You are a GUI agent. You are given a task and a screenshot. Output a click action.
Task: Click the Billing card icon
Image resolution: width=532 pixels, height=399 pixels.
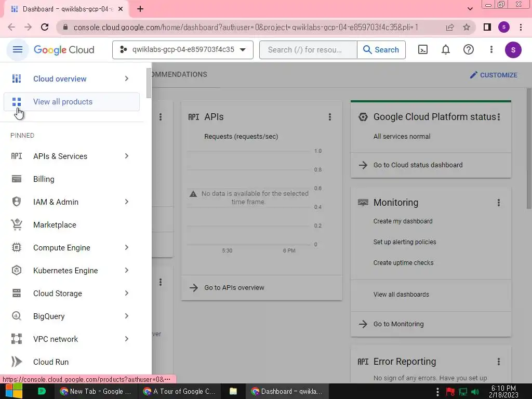coord(16,179)
